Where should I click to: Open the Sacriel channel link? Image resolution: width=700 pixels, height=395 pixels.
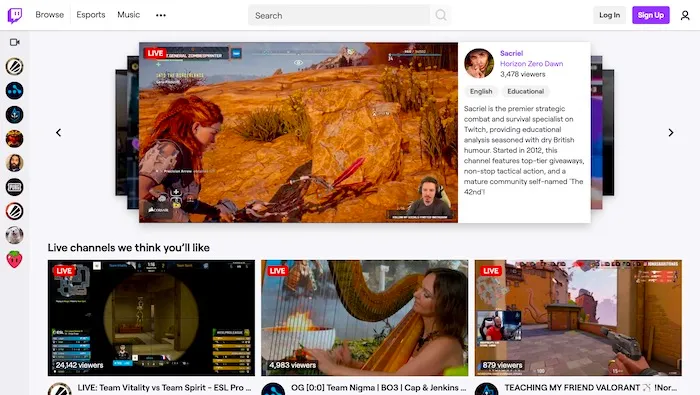tap(512, 53)
